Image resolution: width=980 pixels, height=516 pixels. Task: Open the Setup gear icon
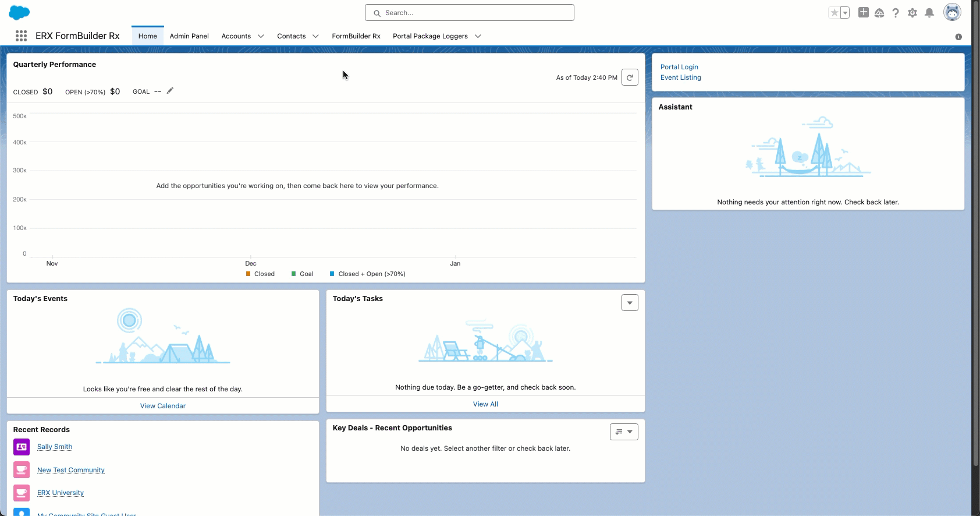coord(912,13)
